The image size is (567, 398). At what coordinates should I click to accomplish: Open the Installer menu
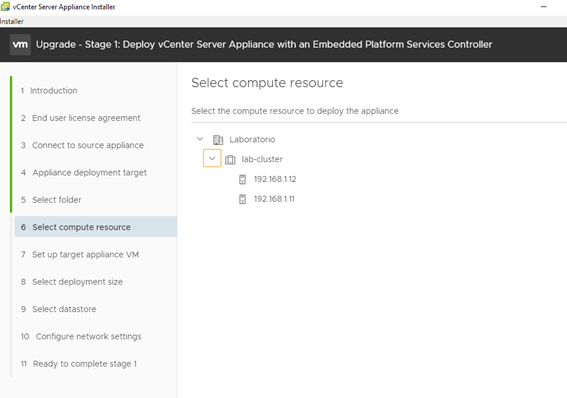(x=12, y=21)
